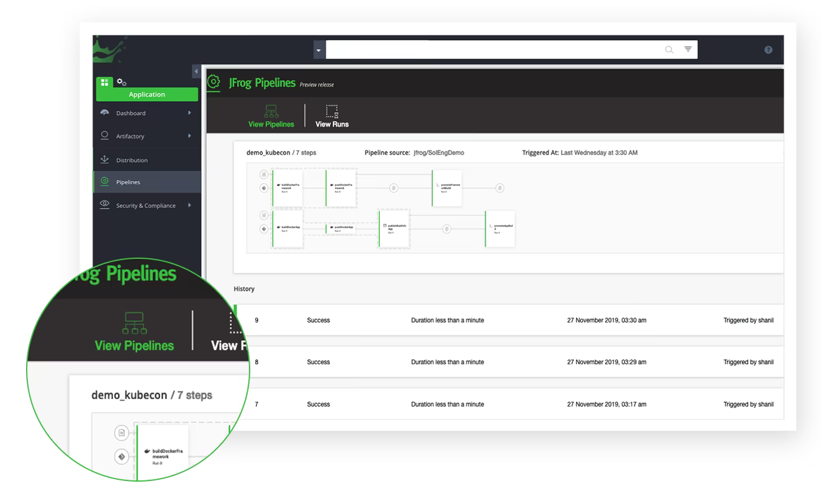Click the Application green tab button
822x504 pixels.
tap(147, 94)
